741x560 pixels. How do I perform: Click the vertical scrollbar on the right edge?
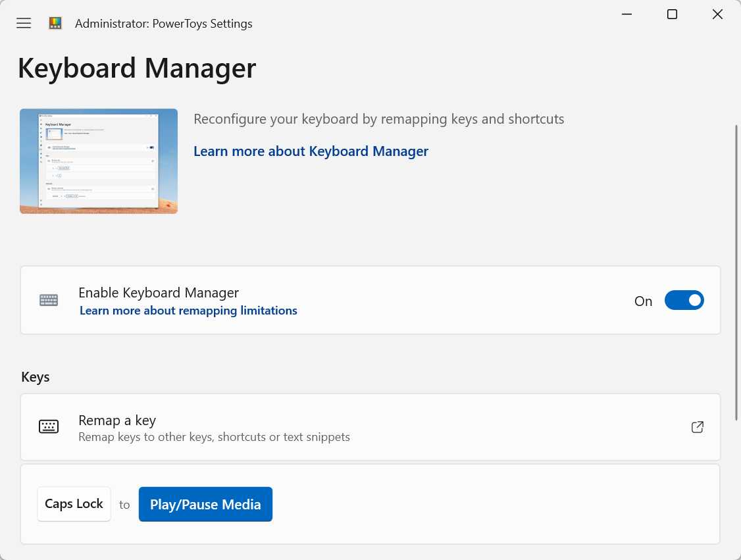(737, 263)
